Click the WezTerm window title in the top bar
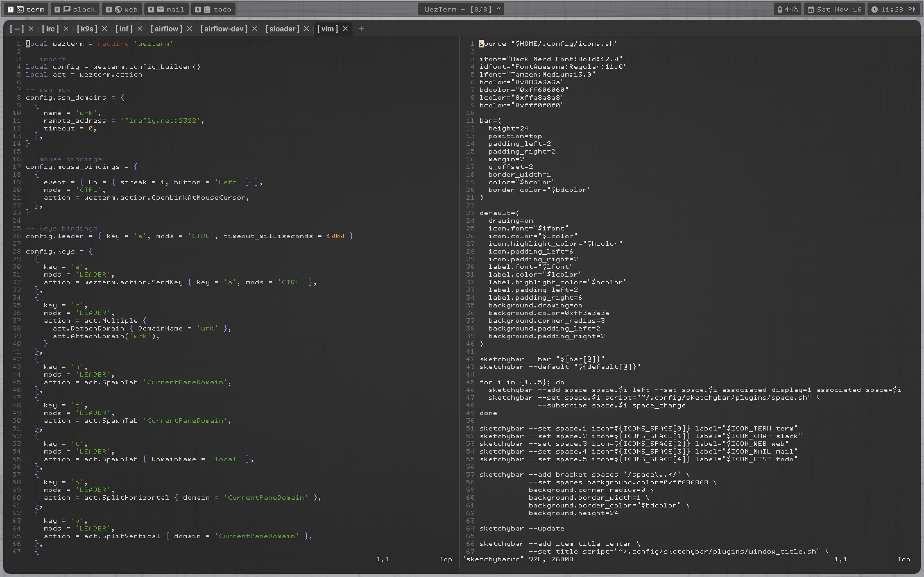Viewport: 924px width, 577px height. pos(461,9)
